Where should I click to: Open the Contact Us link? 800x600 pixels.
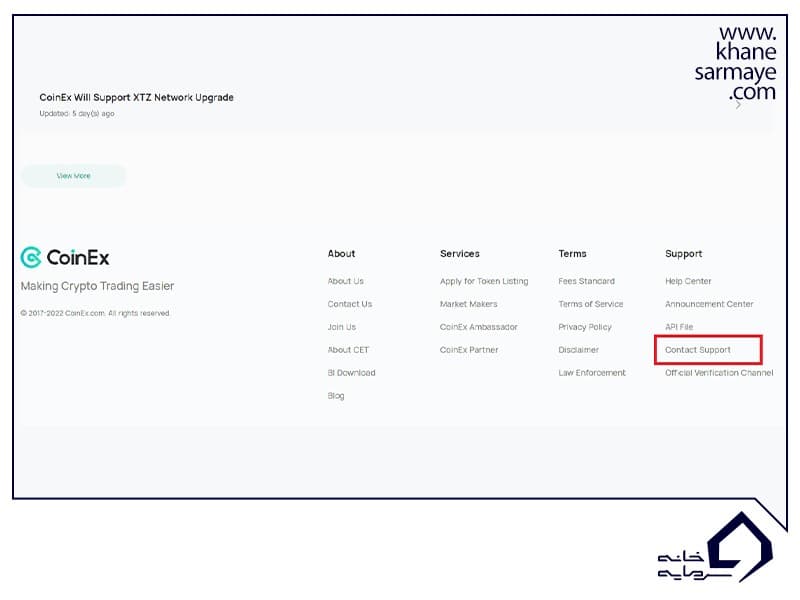[349, 304]
